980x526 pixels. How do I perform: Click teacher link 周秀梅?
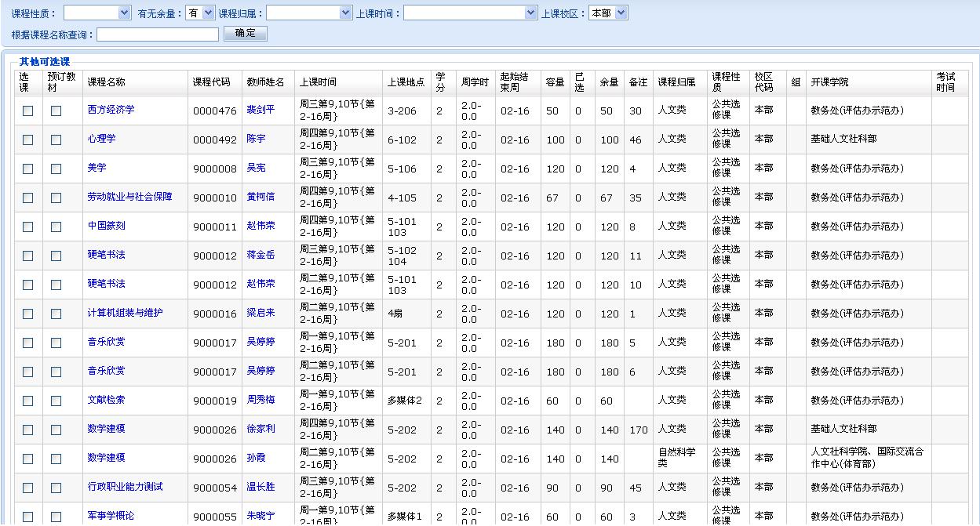pos(260,400)
